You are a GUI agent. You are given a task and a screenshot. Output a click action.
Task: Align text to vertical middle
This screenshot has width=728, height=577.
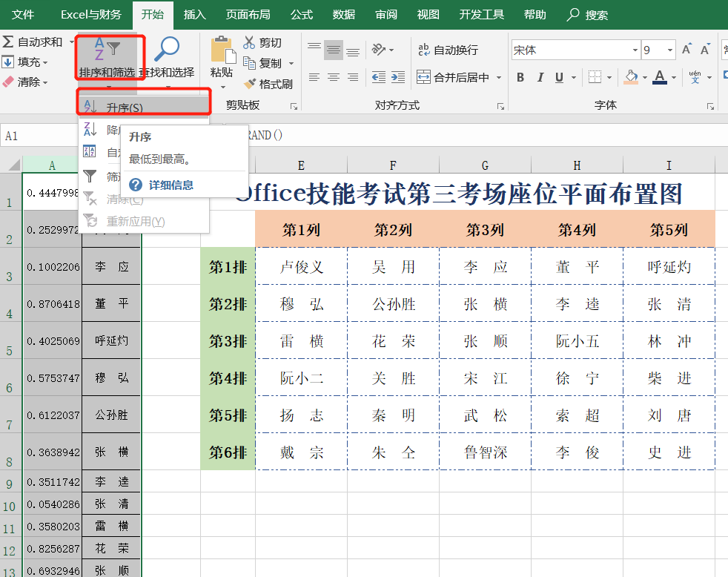click(334, 50)
